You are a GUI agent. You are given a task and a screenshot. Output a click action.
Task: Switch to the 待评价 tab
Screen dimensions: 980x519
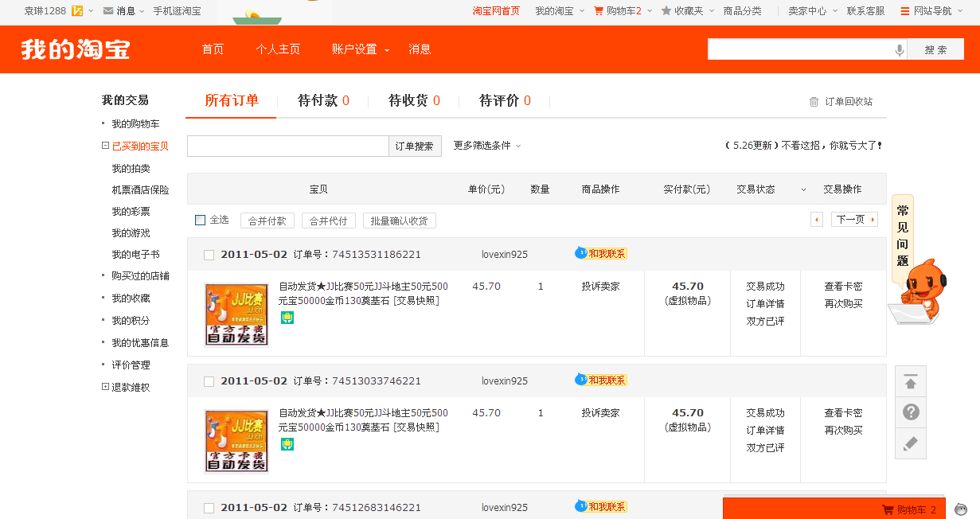click(504, 101)
